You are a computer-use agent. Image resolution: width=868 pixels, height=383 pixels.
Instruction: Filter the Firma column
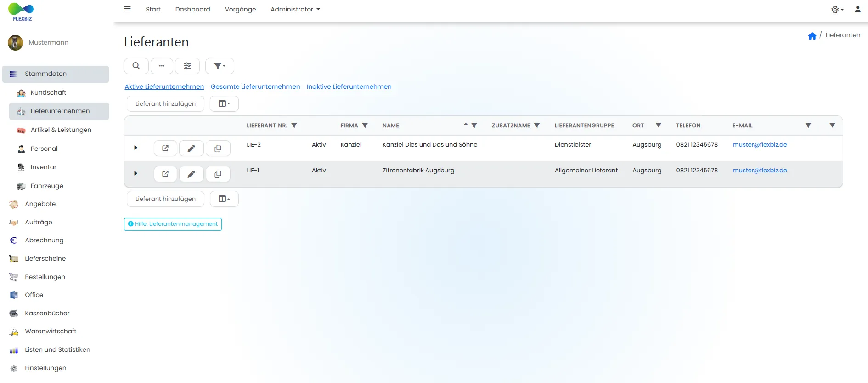[x=365, y=125]
